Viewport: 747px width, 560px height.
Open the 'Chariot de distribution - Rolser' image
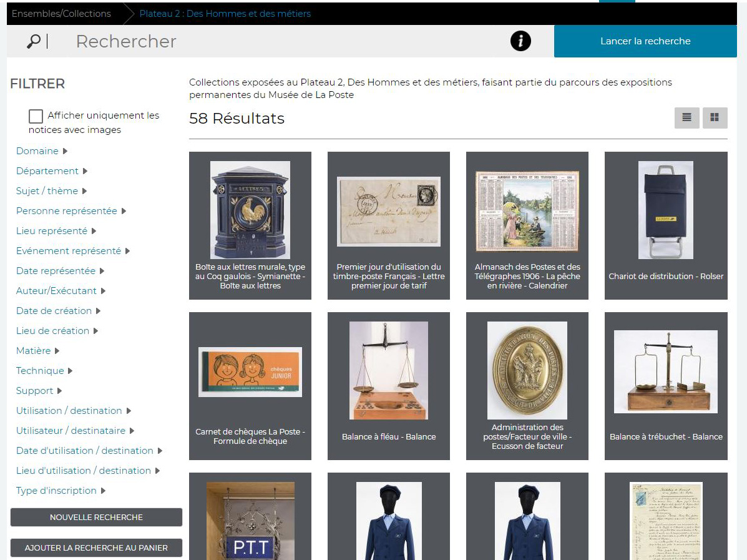click(665, 210)
